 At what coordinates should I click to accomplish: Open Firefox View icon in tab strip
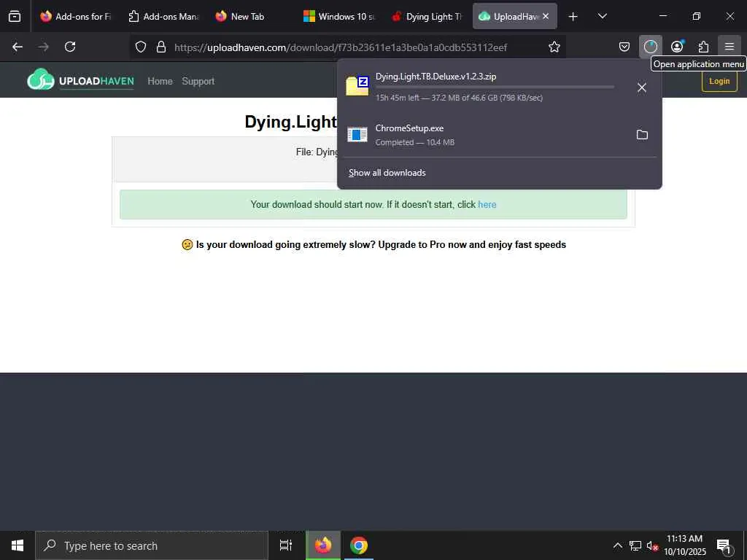click(x=15, y=16)
